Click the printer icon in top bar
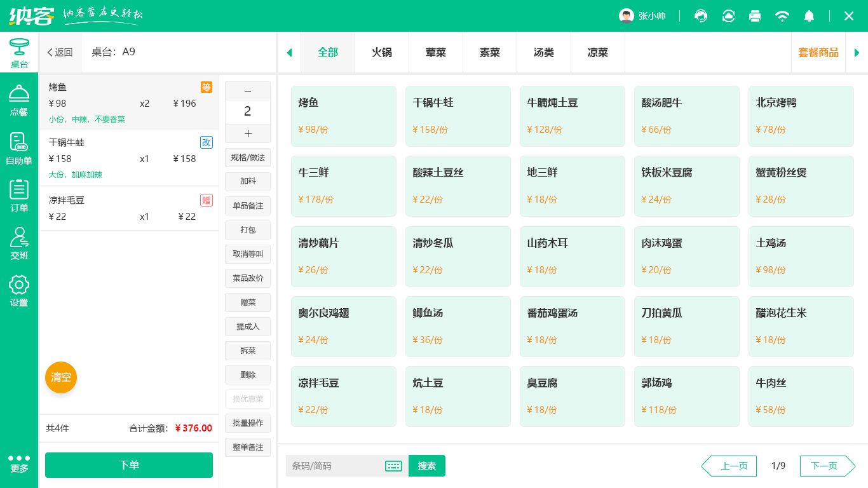Viewport: 868px width, 488px height. [755, 16]
